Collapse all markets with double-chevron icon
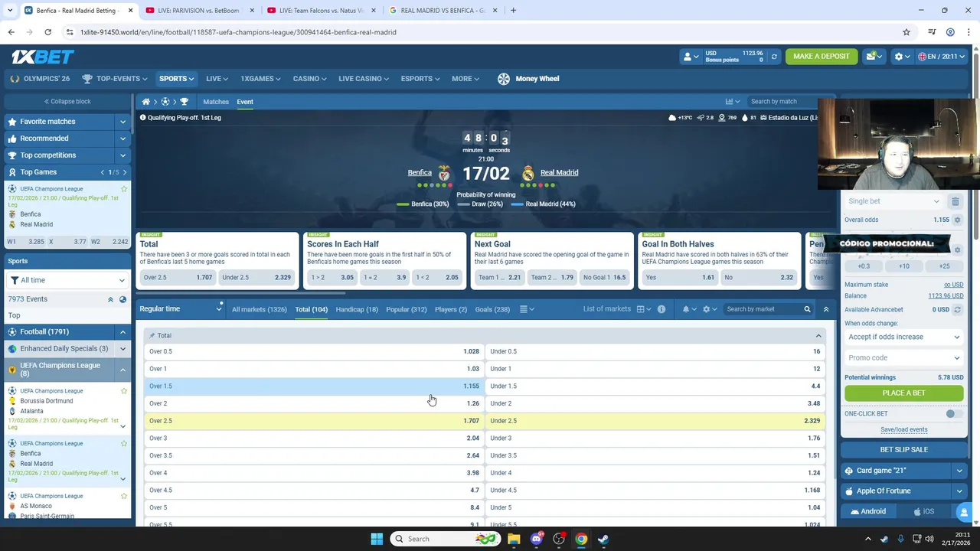The height and width of the screenshot is (551, 980). [825, 309]
